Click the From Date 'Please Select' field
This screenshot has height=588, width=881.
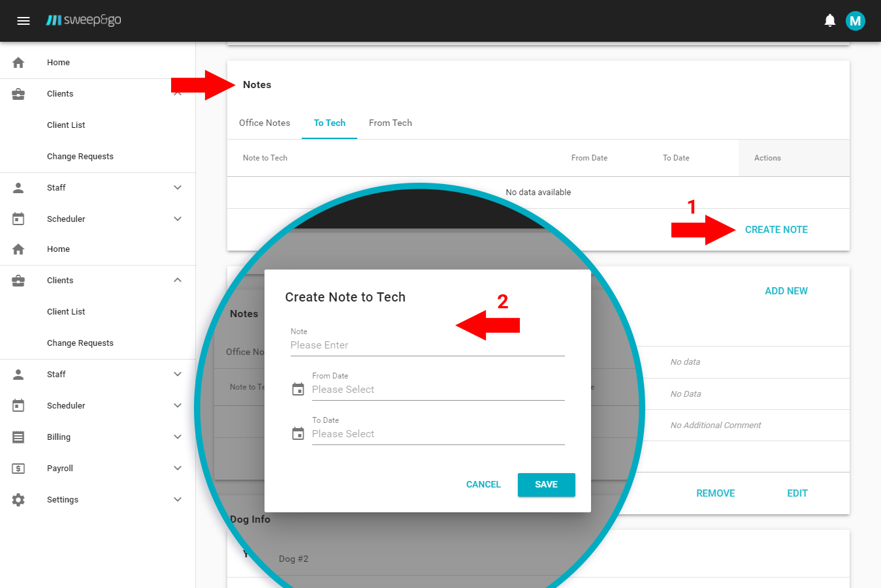click(x=438, y=390)
